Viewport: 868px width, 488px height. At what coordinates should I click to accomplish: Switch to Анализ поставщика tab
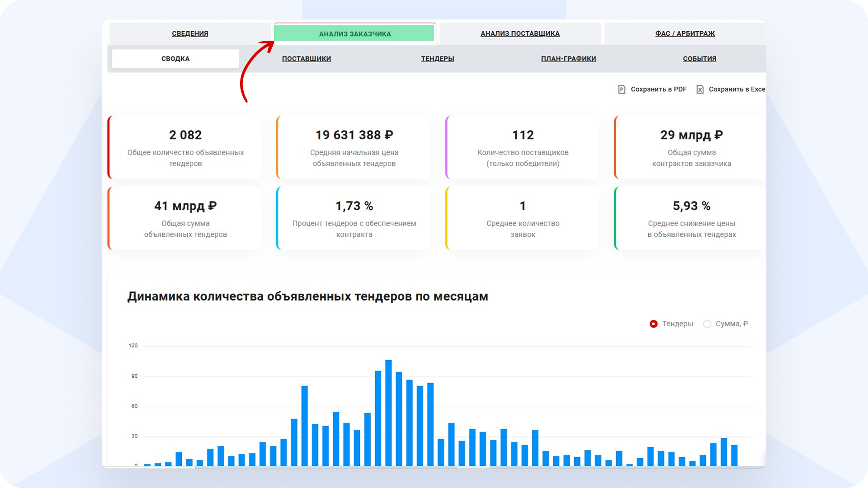tap(520, 33)
